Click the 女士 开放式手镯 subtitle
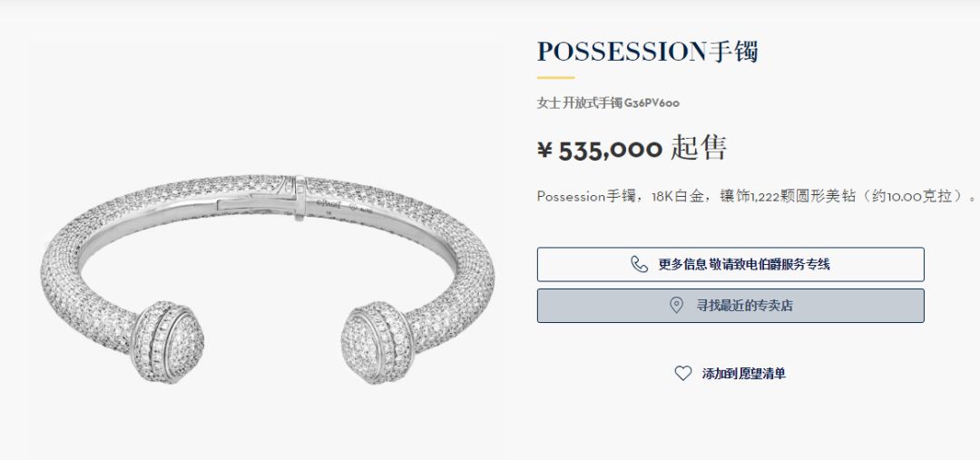980x460 pixels. 579,103
